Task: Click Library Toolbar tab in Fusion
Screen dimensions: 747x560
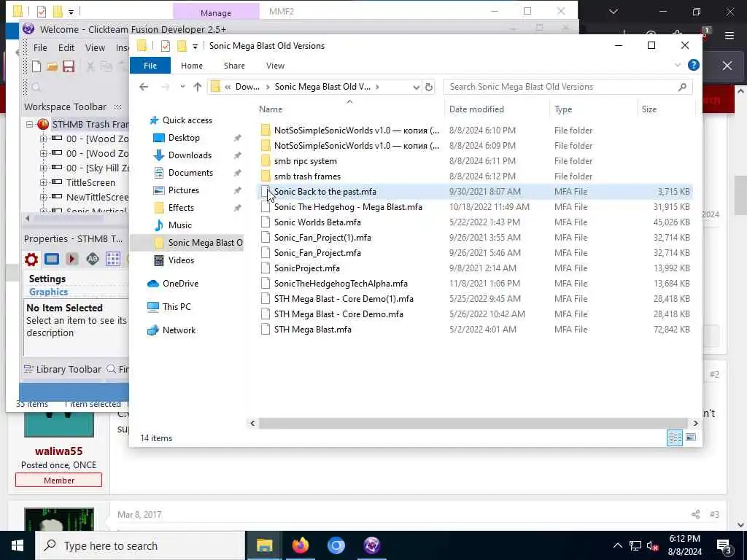Action: [x=63, y=369]
